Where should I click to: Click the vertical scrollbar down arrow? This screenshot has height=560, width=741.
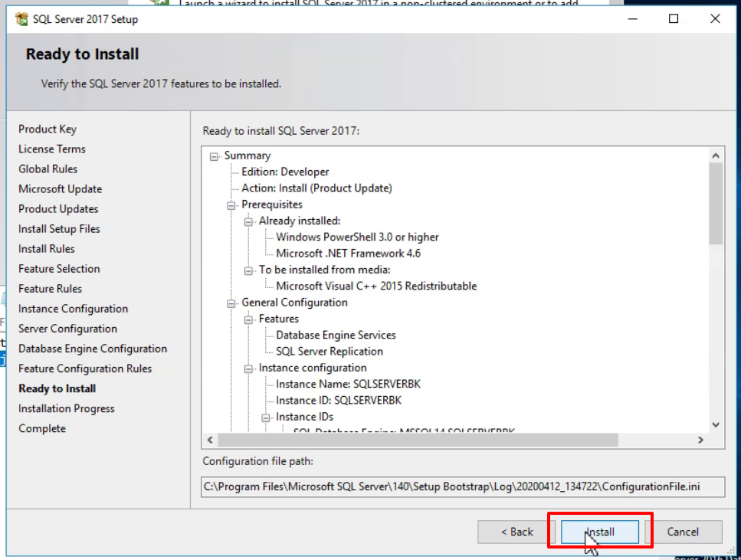pyautogui.click(x=716, y=425)
